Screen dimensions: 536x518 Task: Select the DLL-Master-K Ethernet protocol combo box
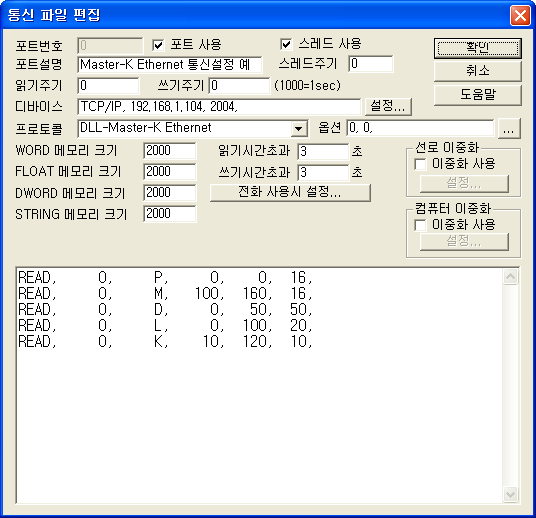(x=193, y=129)
